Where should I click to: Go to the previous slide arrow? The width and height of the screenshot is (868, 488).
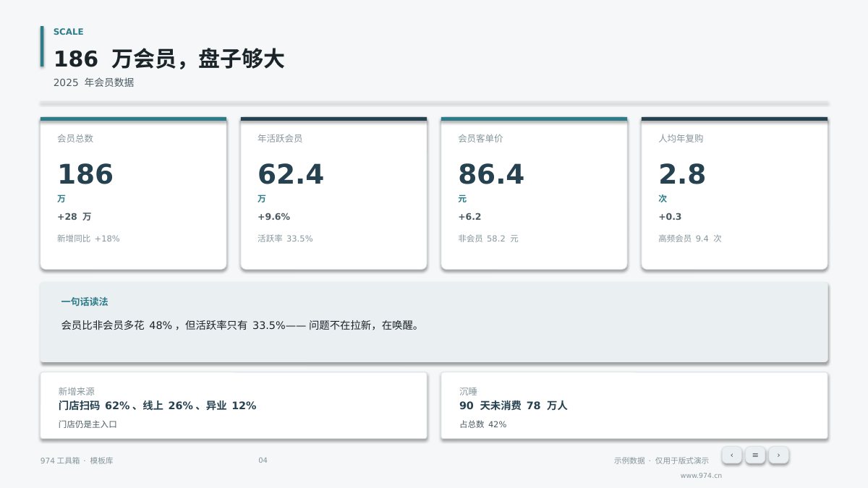tap(731, 455)
